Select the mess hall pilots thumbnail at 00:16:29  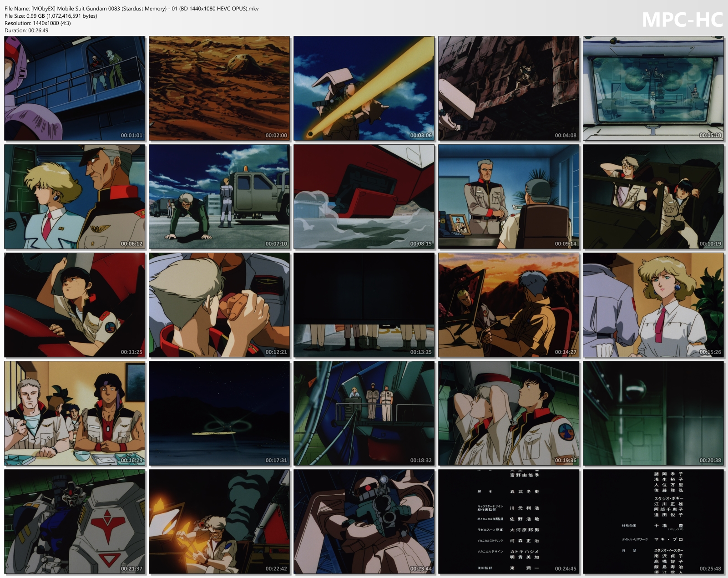75,413
